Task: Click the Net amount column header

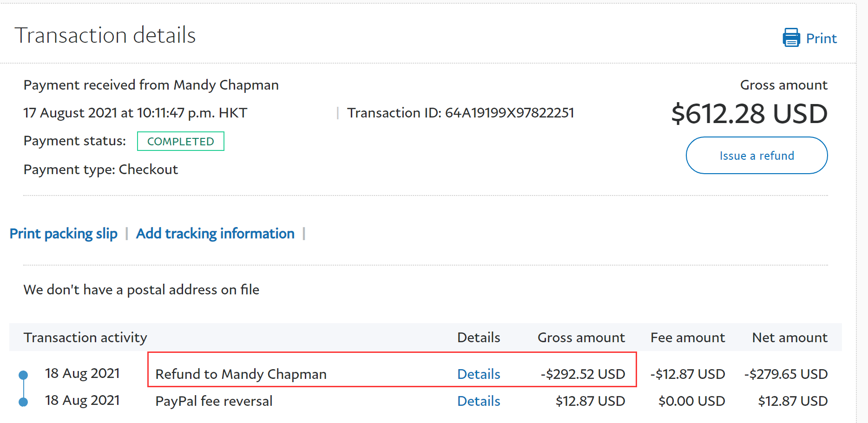Action: 789,338
